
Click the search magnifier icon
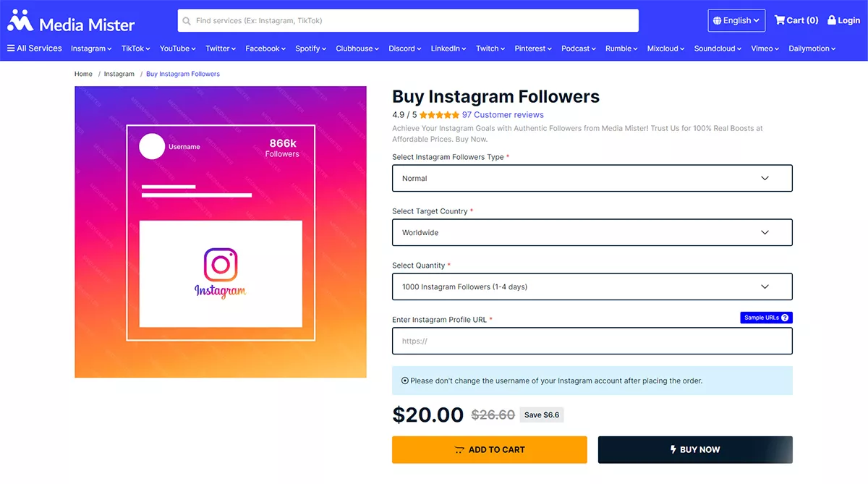click(x=187, y=21)
